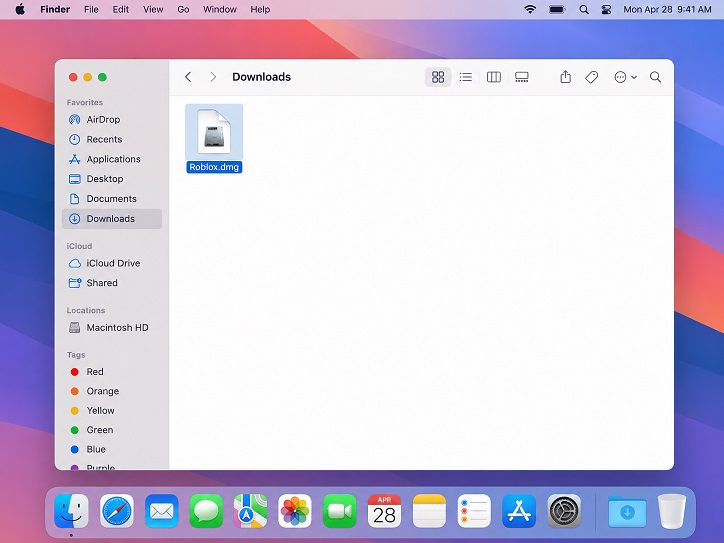The height and width of the screenshot is (543, 724).
Task: Select Downloads in the sidebar
Action: tap(112, 218)
